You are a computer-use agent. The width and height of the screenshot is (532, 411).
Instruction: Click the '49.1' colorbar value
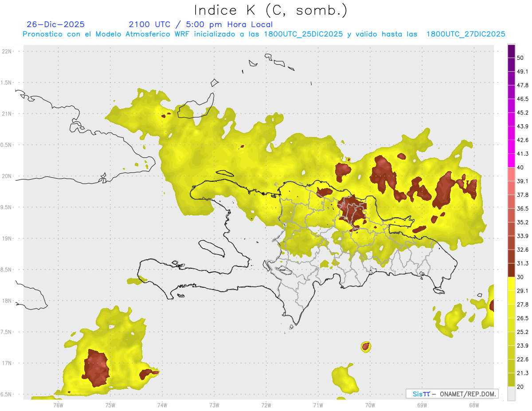pyautogui.click(x=522, y=71)
